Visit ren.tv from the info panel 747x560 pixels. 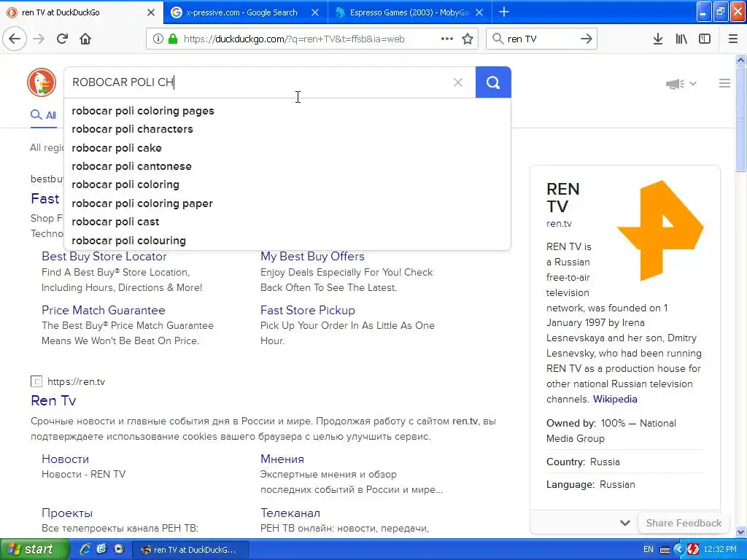tap(559, 223)
